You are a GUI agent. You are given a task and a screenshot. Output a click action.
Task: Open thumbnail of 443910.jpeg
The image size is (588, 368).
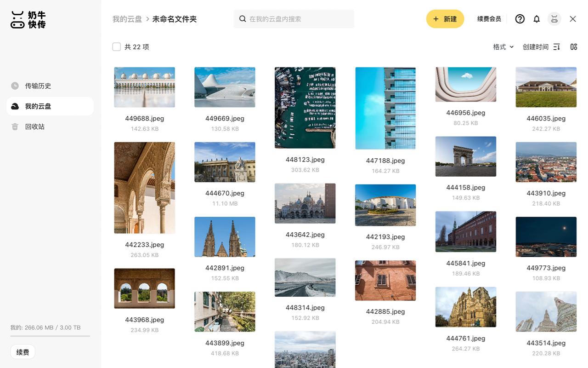click(x=546, y=162)
